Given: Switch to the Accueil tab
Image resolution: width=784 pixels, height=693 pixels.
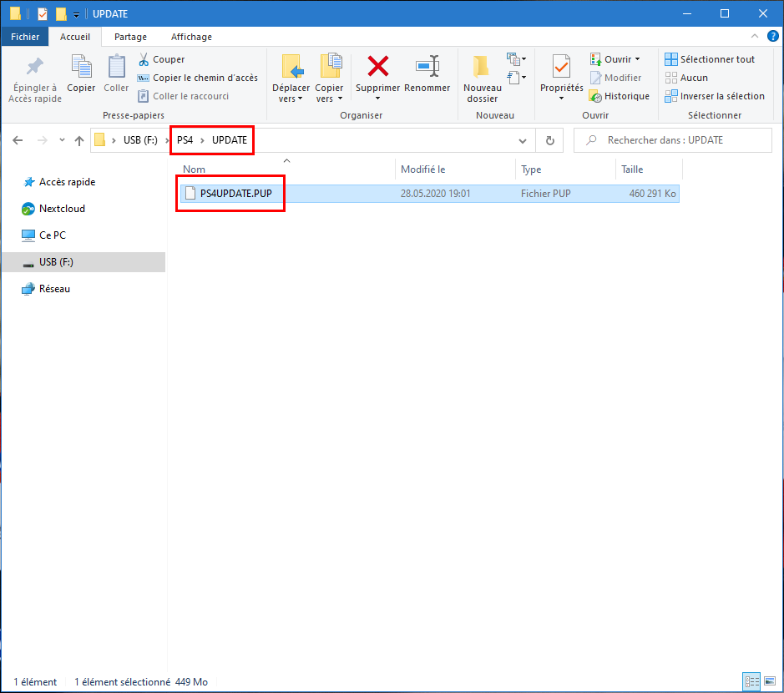Looking at the screenshot, I should [x=75, y=37].
